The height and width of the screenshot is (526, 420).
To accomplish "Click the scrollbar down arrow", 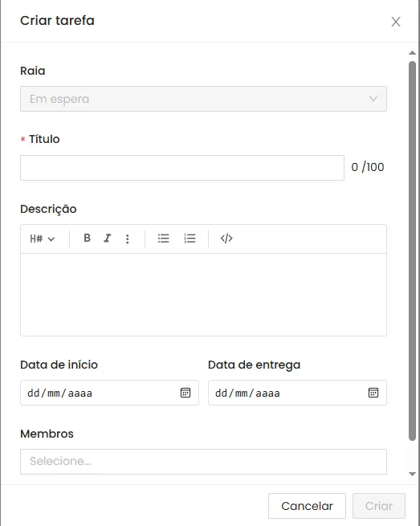I will [412, 474].
